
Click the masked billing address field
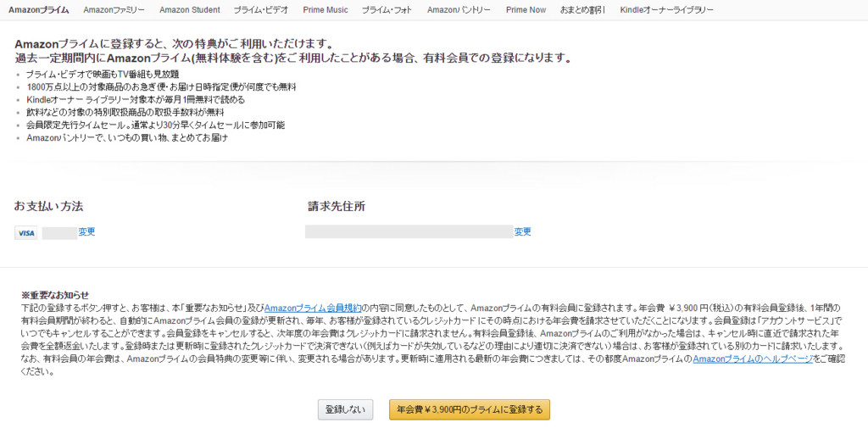[x=409, y=232]
